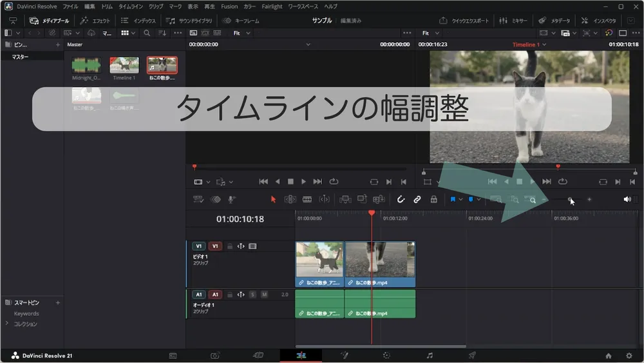Viewport: 644px width, 363px height.
Task: Open Timeline View Options icon
Action: coord(198,199)
